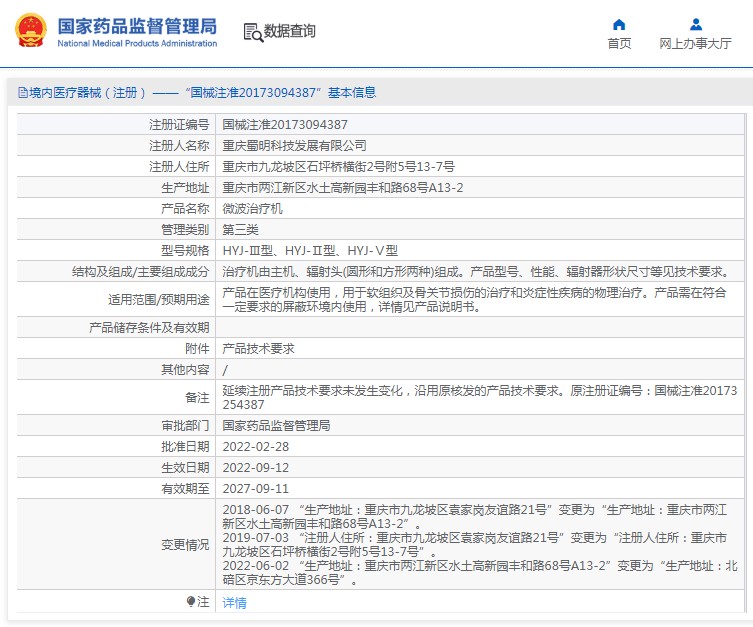The image size is (753, 627).
Task: Click the 数据查询 magnifier document icon
Action: point(252,32)
